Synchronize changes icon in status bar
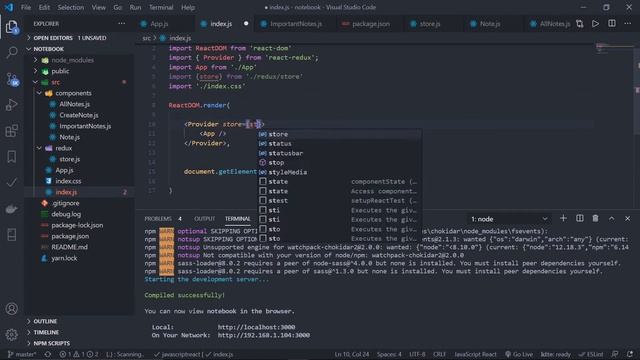 pos(48,354)
